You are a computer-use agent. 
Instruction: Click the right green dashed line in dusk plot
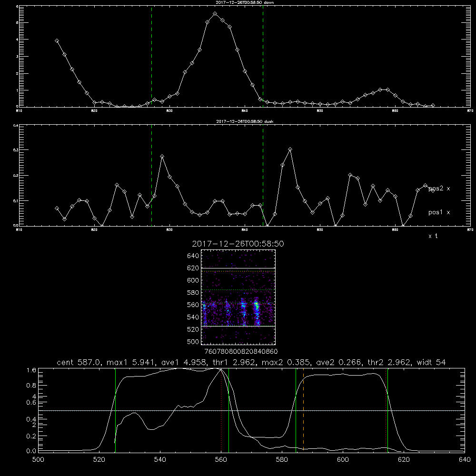tap(263, 175)
